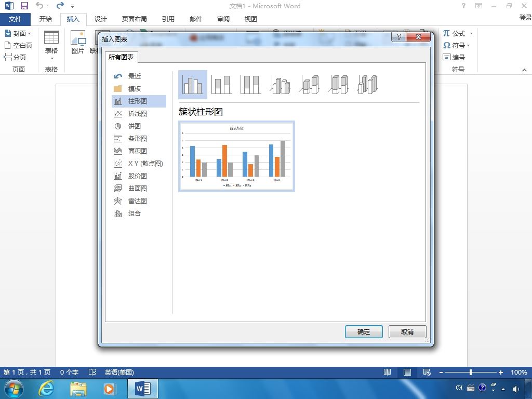Choose 雷达图 chart category
Screen dimensions: 532x399
pos(139,201)
